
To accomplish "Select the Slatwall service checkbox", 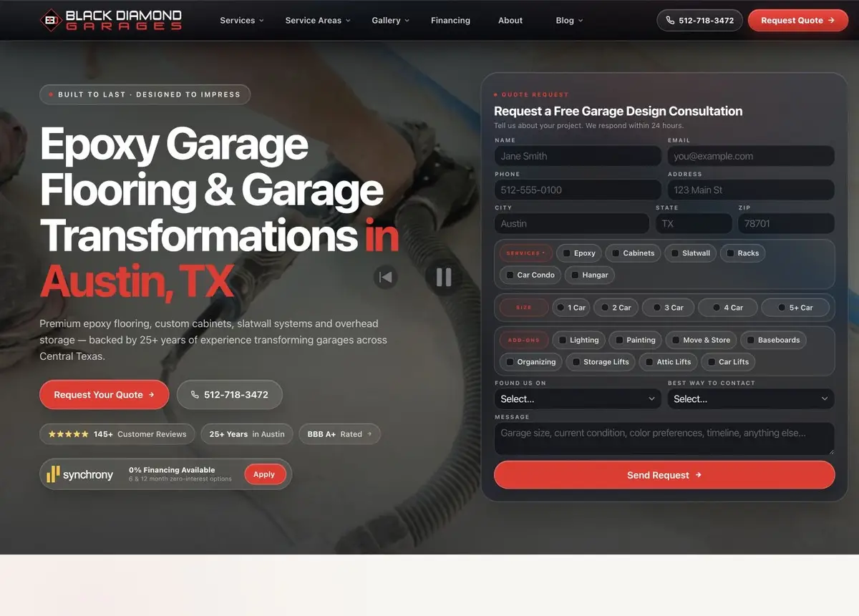I will coord(674,253).
